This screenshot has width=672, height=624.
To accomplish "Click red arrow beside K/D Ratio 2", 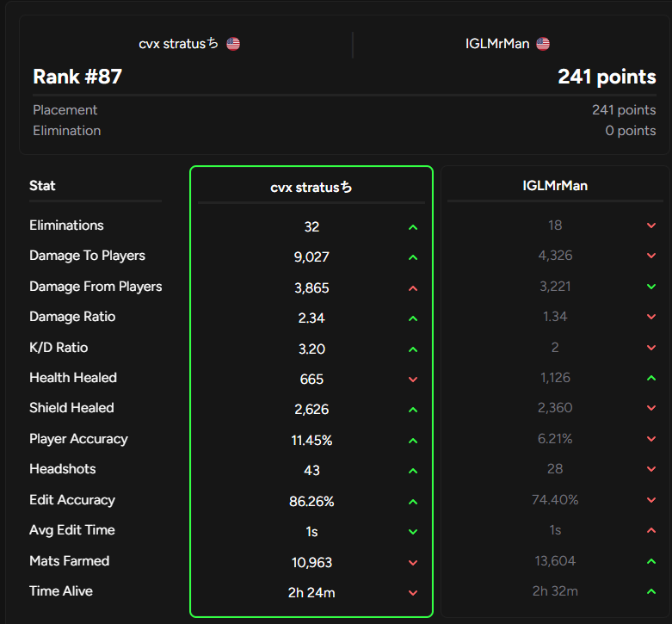I will (x=651, y=348).
